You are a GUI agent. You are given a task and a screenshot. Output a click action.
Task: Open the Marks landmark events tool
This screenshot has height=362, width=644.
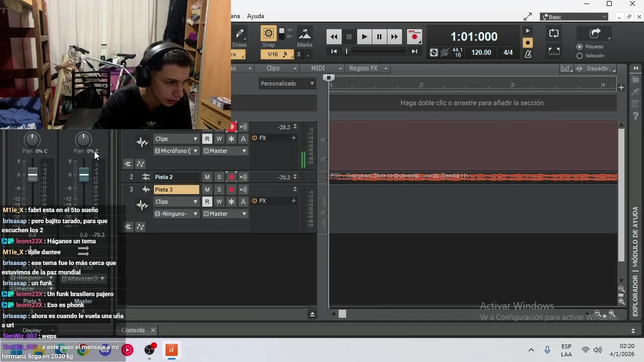coord(304,34)
